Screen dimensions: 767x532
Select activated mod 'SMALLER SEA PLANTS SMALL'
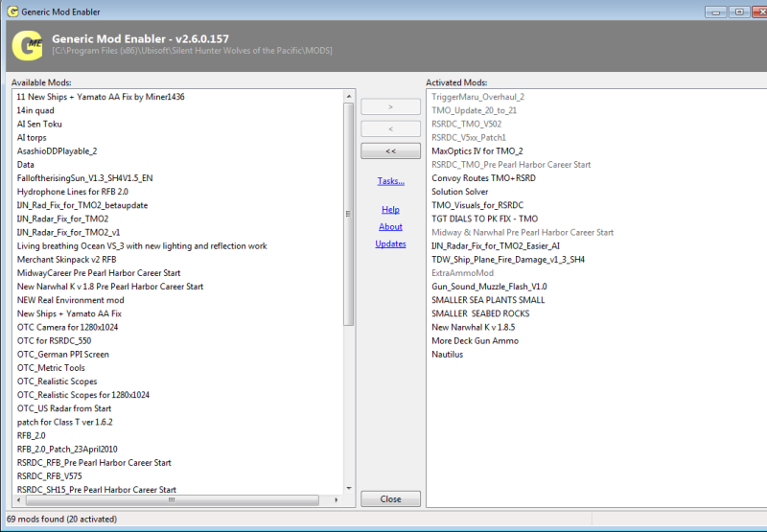[x=488, y=300]
